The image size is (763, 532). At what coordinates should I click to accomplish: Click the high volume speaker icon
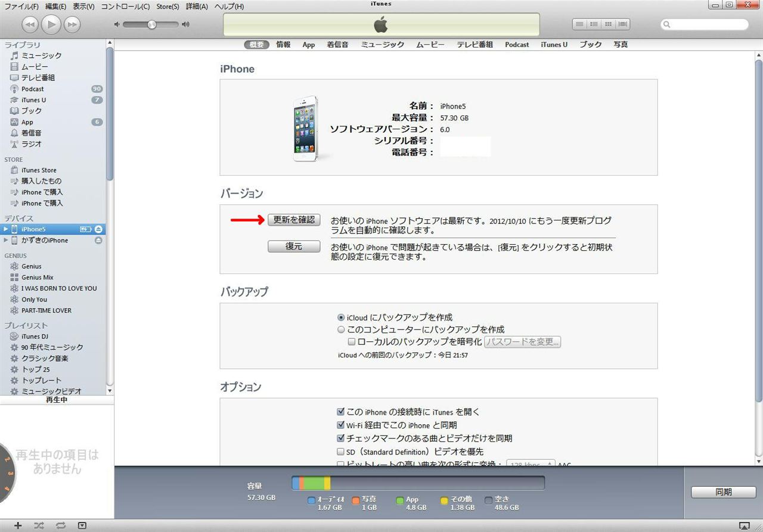[185, 24]
